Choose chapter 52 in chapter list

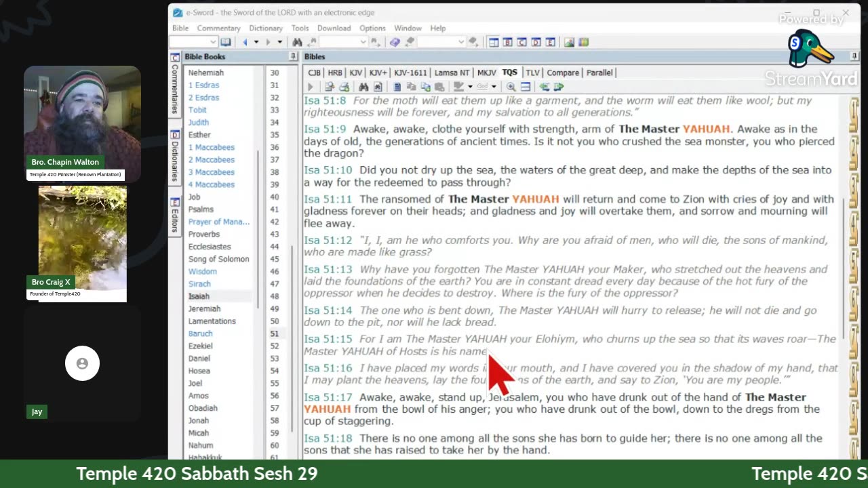coord(275,346)
